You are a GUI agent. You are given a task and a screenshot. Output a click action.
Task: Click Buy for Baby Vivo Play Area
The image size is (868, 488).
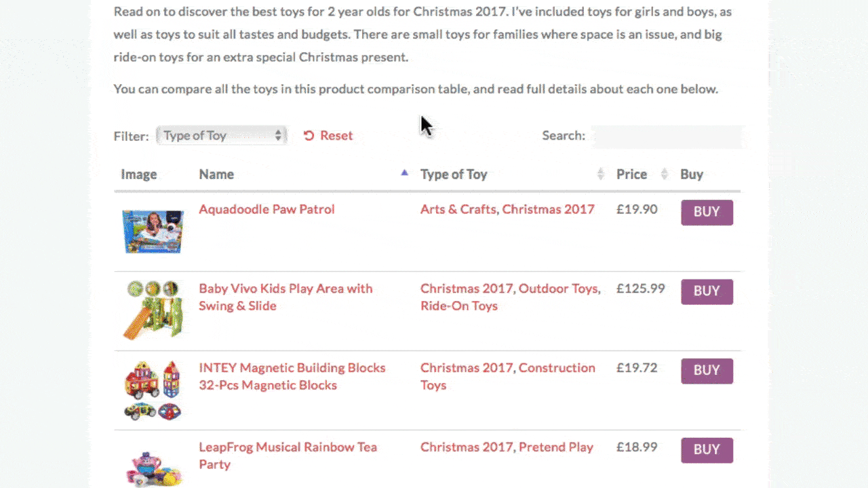tap(707, 291)
